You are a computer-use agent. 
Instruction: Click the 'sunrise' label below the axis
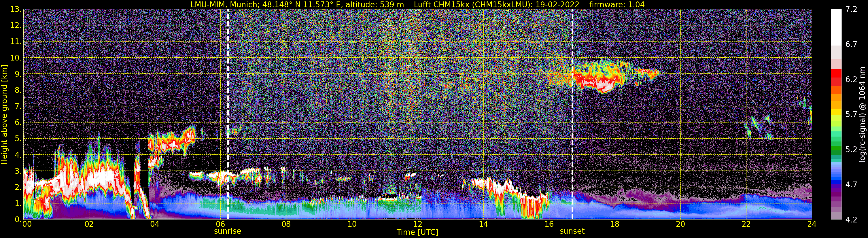tap(228, 231)
